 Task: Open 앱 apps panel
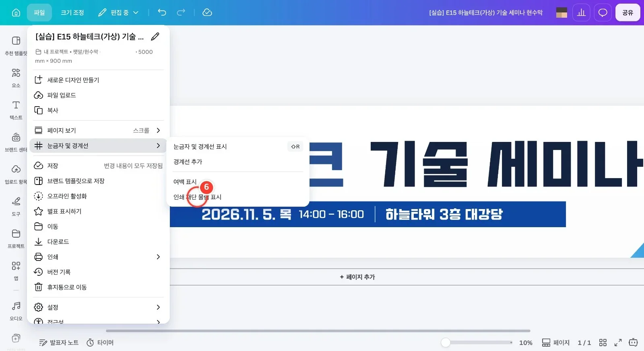(16, 271)
